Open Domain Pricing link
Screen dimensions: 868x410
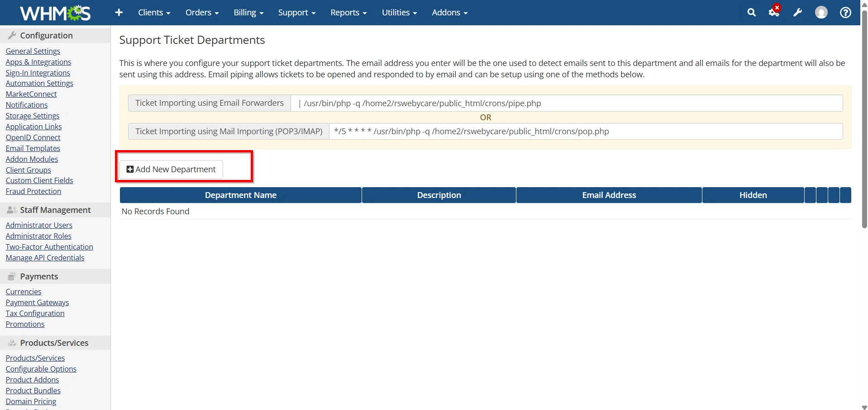pyautogui.click(x=31, y=401)
